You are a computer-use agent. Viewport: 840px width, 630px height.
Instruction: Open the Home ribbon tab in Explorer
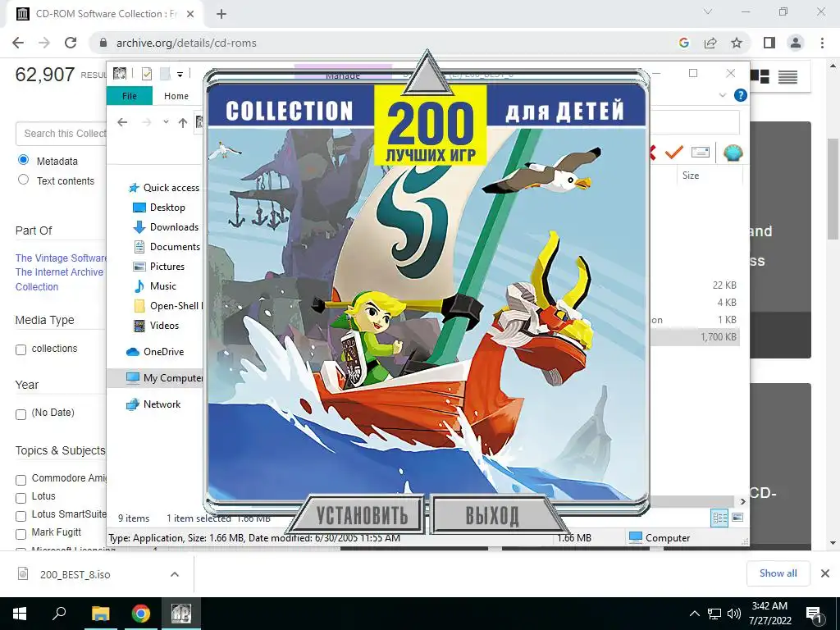point(176,96)
